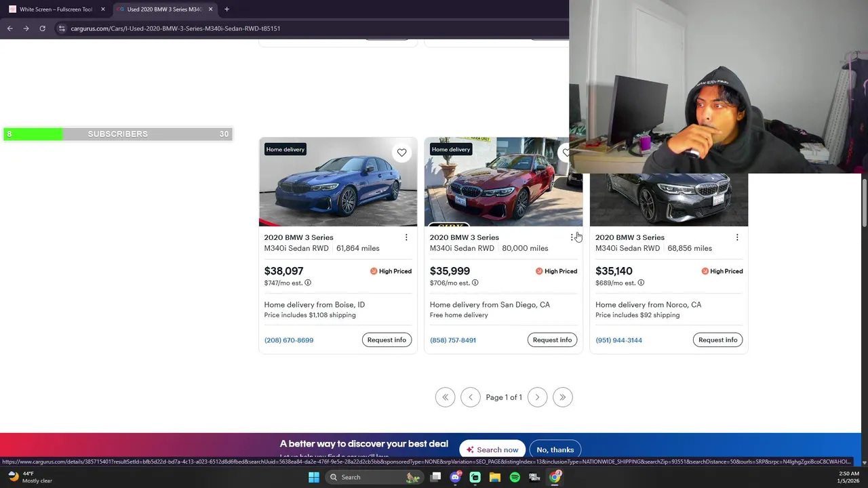Click the taskbar Search box
Viewport: 868px width, 488px height.
tap(373, 477)
